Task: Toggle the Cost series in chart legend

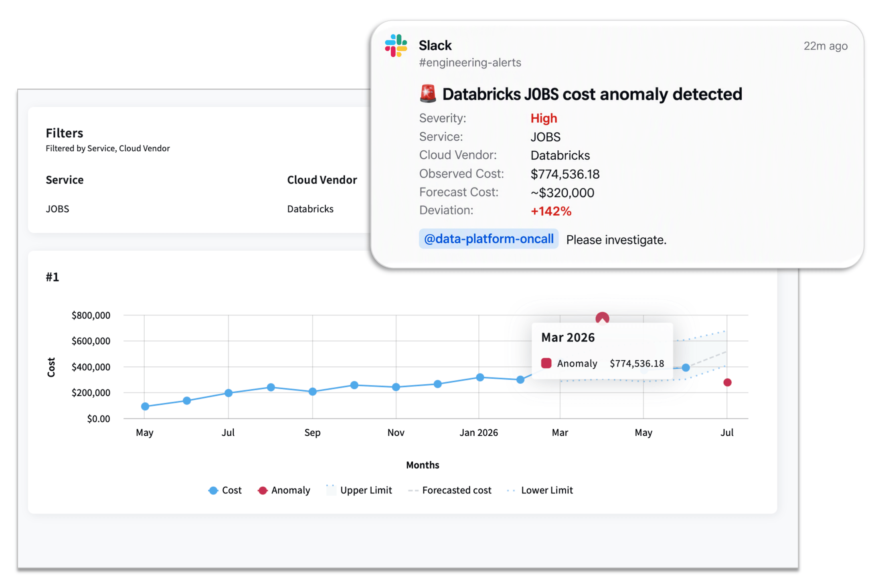Action: (x=225, y=490)
